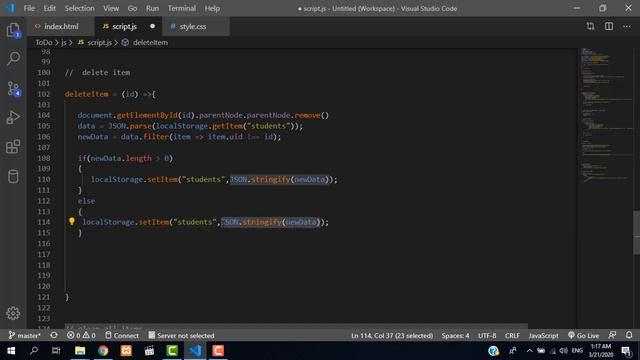Click Ln 114, Col 37 cursor position

point(392,336)
